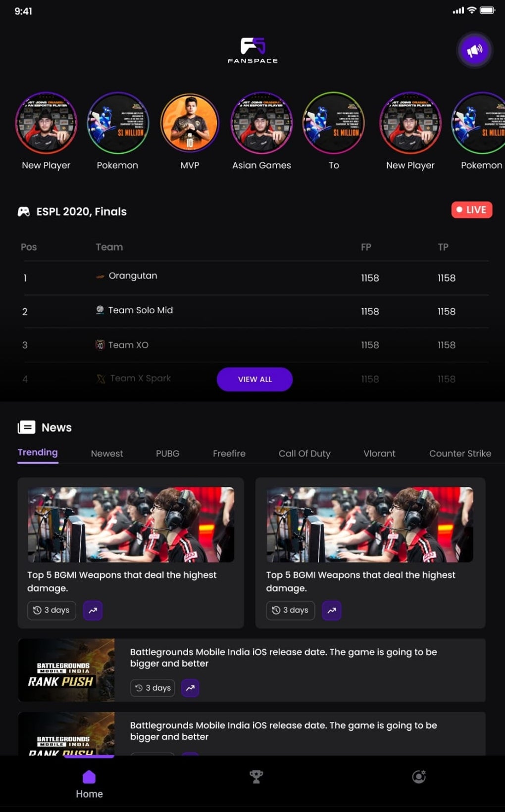
Task: Switch to the PUBG news tab
Action: click(x=167, y=453)
